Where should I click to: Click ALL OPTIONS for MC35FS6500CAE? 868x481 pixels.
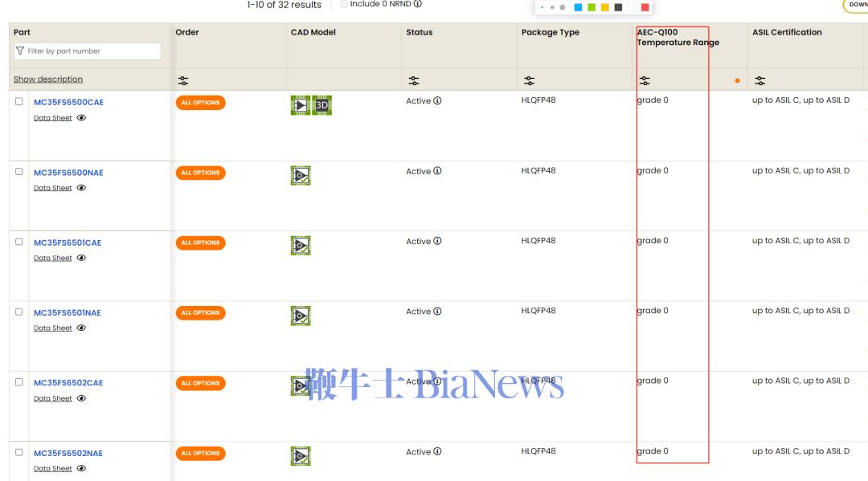[x=200, y=103]
